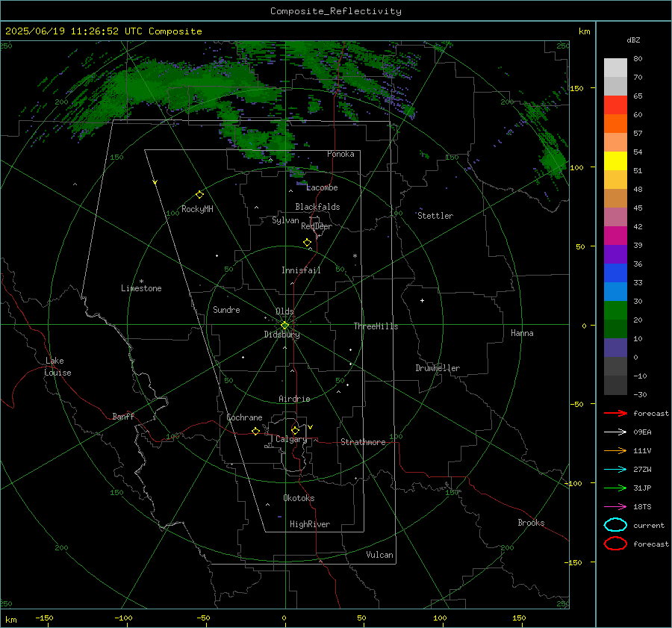Click the yellow diamond marker above Calgary label

click(295, 430)
